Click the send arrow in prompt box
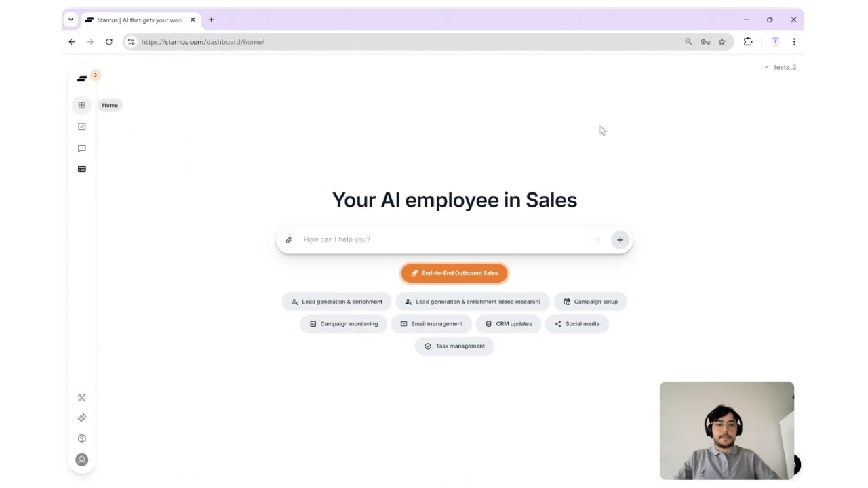This screenshot has height=488, width=868. [x=598, y=240]
